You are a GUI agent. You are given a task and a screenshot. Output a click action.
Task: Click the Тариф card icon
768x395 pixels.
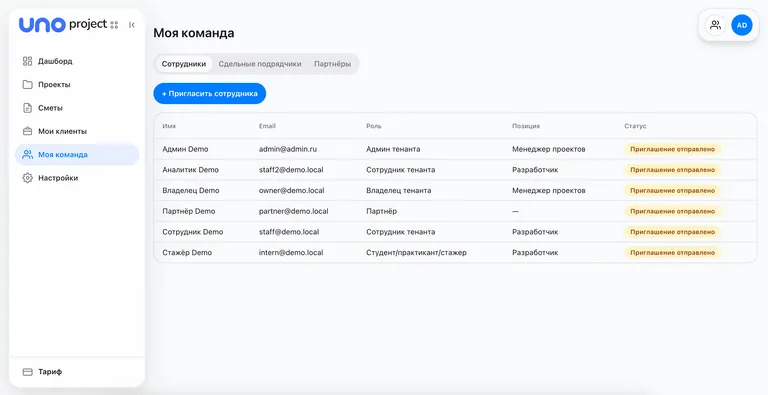pyautogui.click(x=27, y=372)
